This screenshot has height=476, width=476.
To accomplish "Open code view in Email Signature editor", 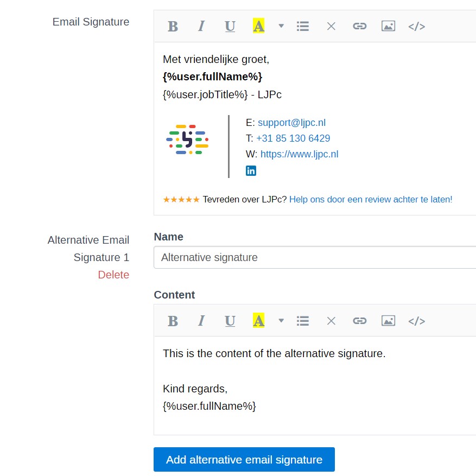I will coord(416,26).
